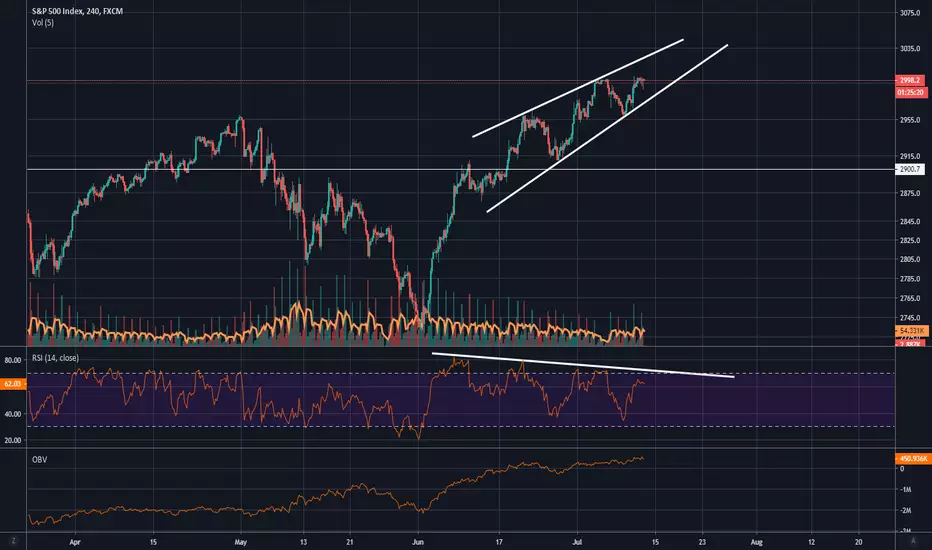
Task: Click the 21 date on the time axis
Action: click(x=350, y=542)
